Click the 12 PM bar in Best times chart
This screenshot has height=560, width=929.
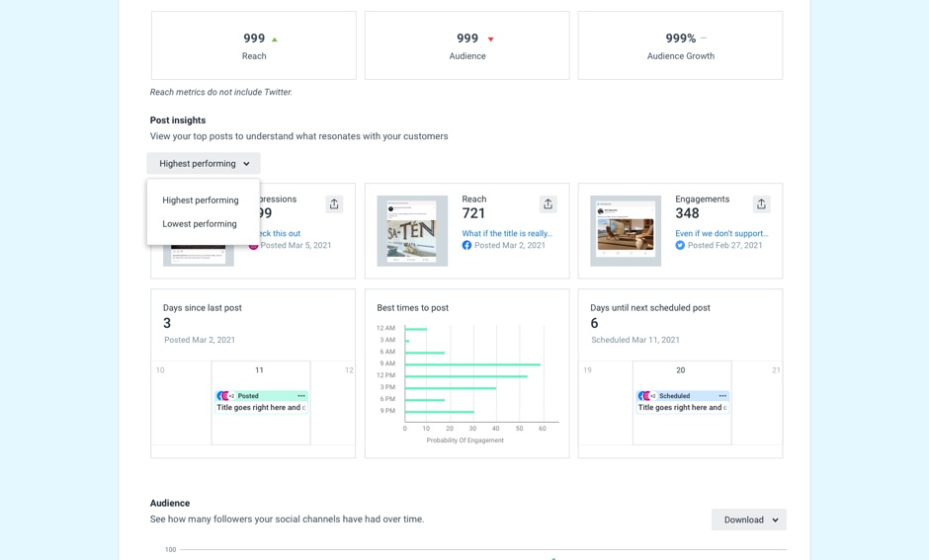(x=466, y=376)
